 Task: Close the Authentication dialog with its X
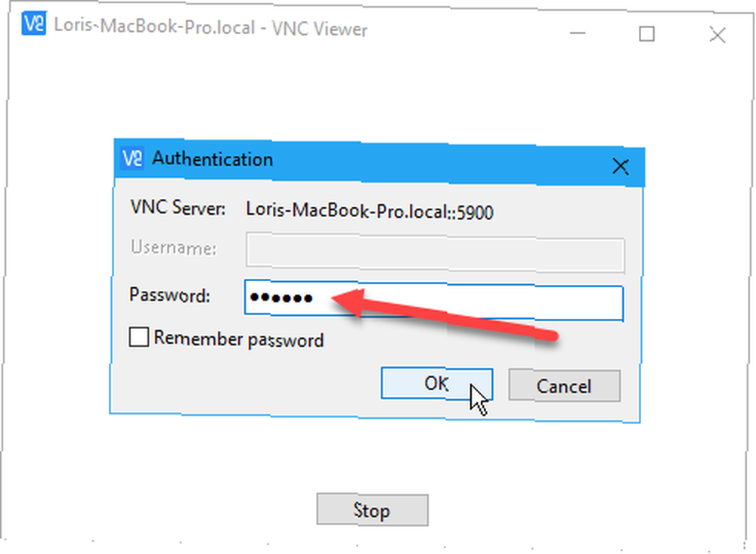(620, 167)
